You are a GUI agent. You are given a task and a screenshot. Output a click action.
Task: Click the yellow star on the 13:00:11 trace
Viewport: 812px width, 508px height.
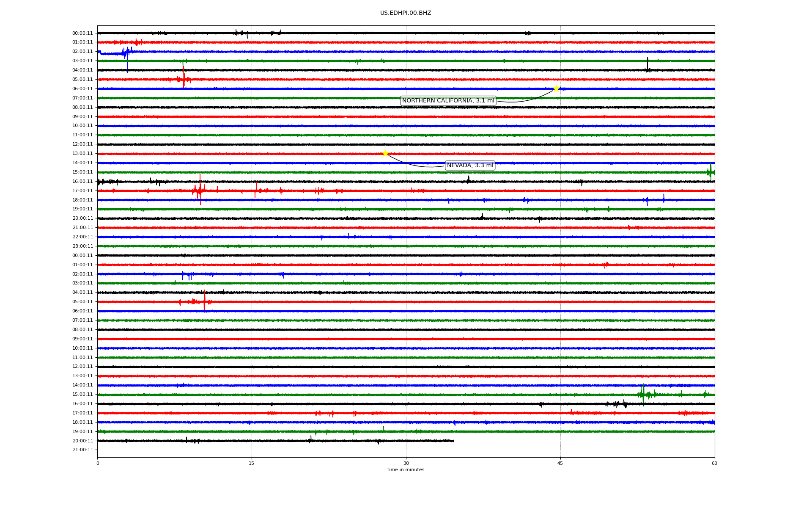tap(385, 153)
